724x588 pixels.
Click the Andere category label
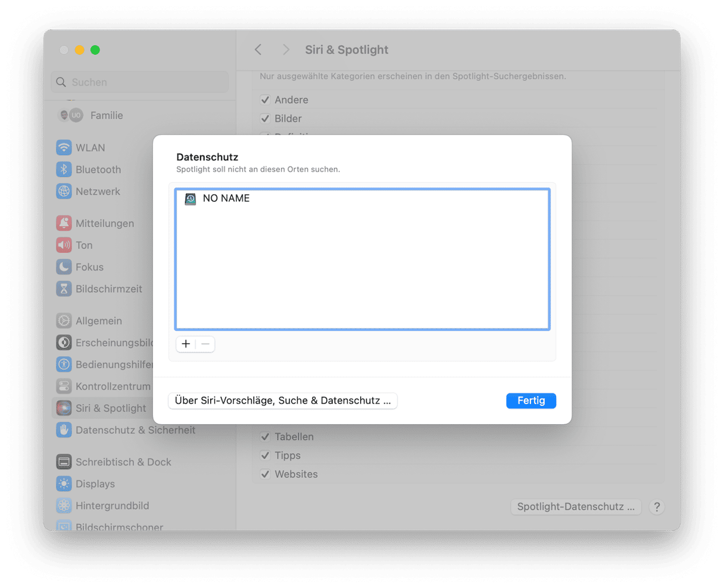coord(292,100)
